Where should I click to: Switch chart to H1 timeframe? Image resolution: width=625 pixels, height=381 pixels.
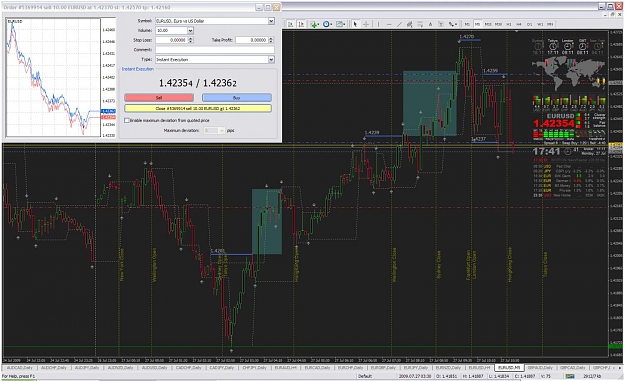point(509,24)
